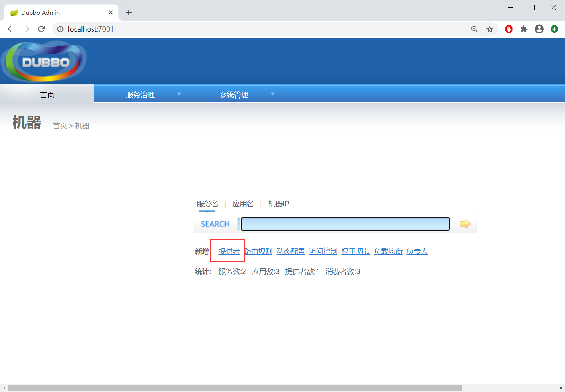Click the 负责人 link
Viewport: 565px width, 392px height.
(x=417, y=251)
